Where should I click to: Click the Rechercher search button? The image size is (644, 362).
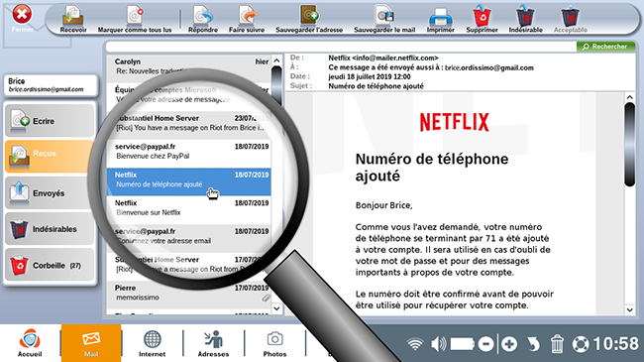pos(605,47)
